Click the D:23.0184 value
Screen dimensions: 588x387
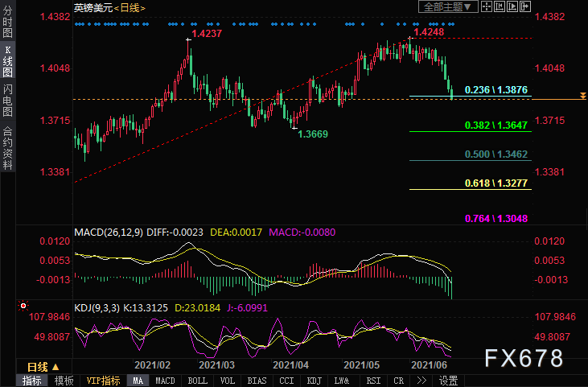(x=198, y=308)
